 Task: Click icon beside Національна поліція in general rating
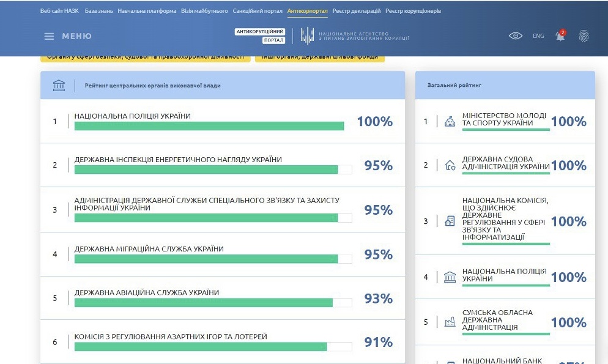point(450,277)
